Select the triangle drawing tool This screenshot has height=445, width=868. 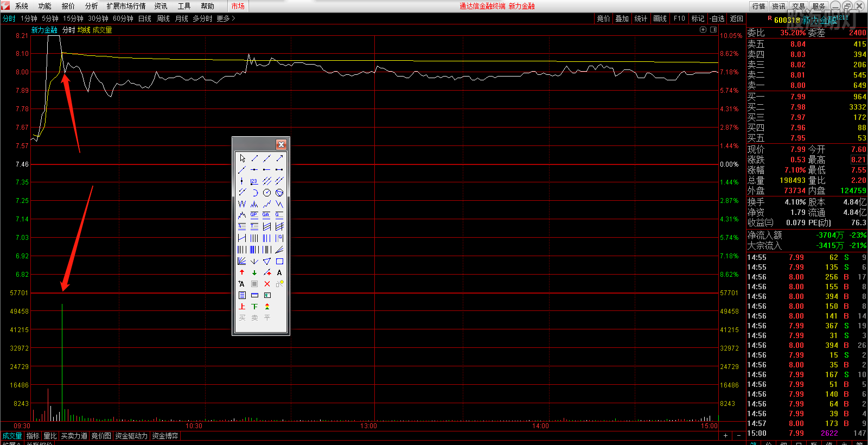point(267,261)
